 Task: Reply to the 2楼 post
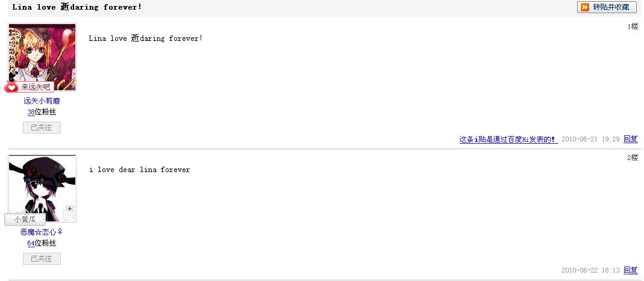[631, 270]
